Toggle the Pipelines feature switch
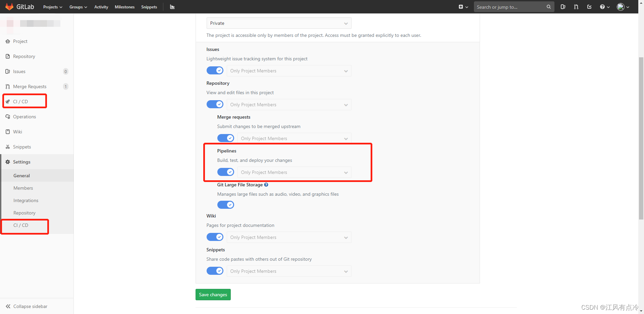The width and height of the screenshot is (644, 314). point(226,172)
